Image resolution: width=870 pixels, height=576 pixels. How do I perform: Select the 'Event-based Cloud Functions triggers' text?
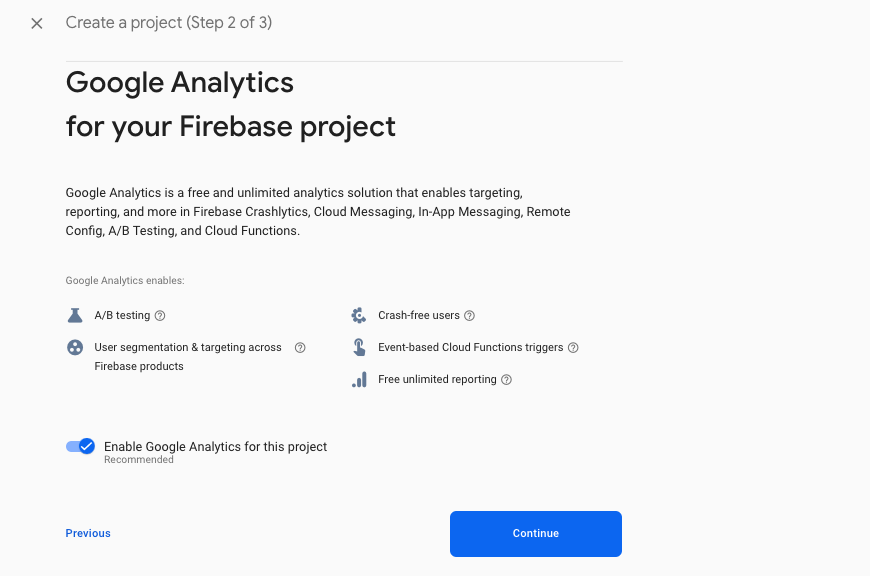click(x=470, y=348)
